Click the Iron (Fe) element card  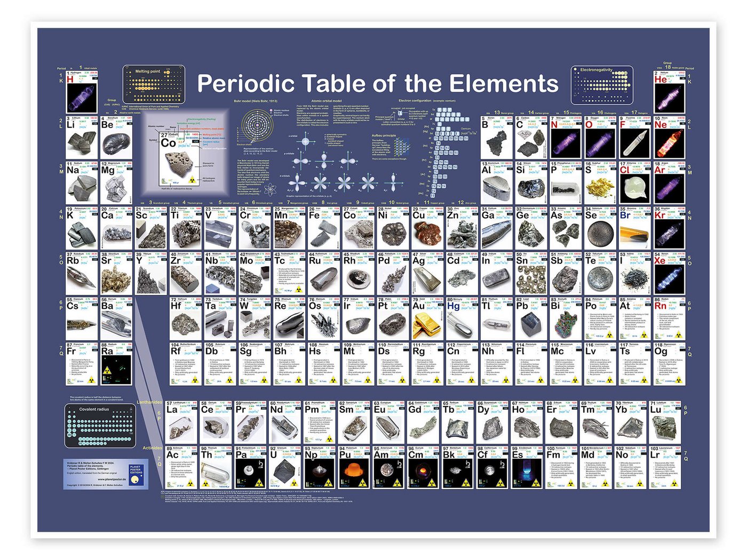click(324, 228)
